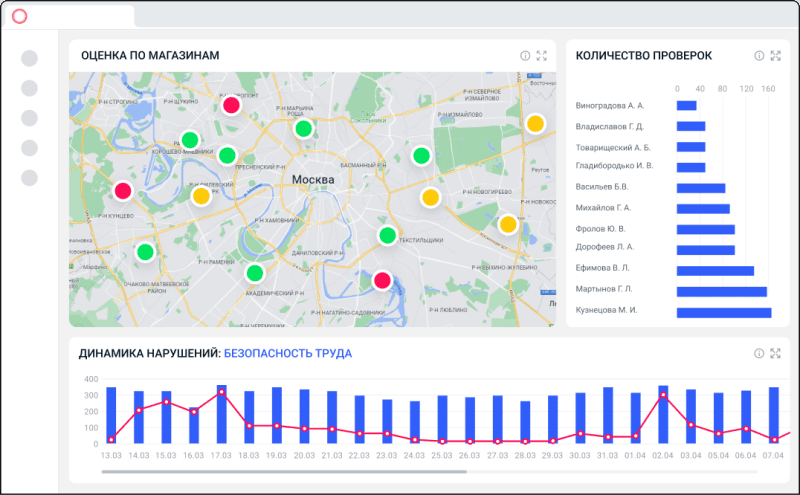The width and height of the screenshot is (800, 495).
Task: Open info icon for Динамика нарушений panel
Action: (759, 353)
